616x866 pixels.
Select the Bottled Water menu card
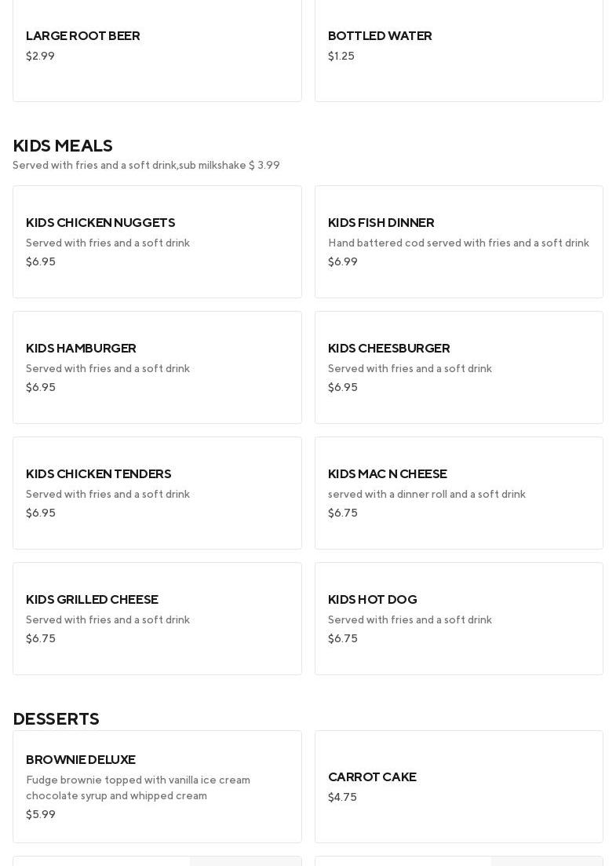click(458, 47)
